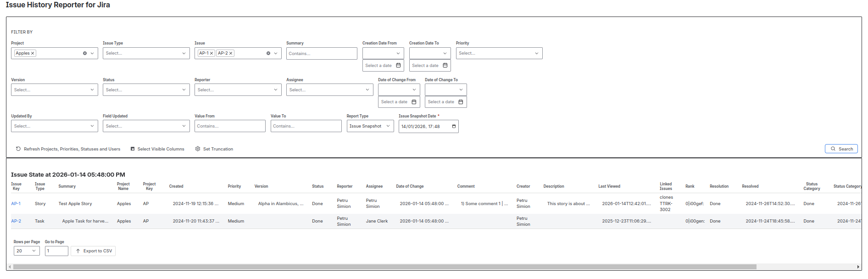This screenshot has height=279, width=868.
Task: Focus the Value From field
Action: pyautogui.click(x=230, y=126)
